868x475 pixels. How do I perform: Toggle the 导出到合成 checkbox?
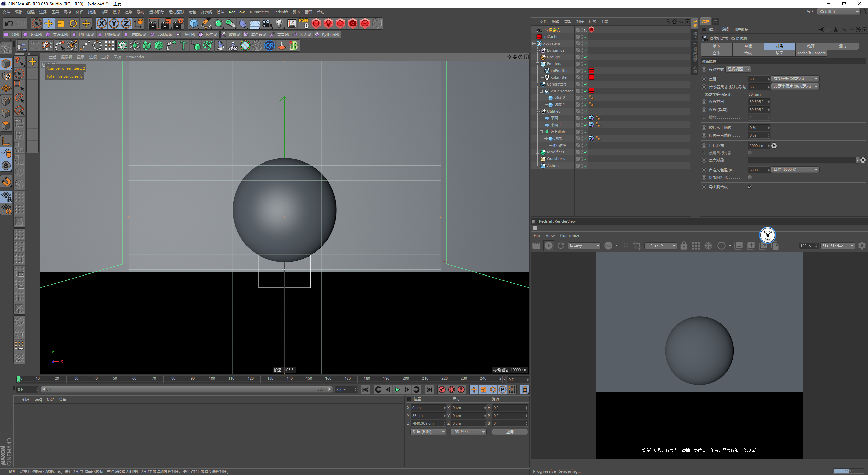[x=750, y=187]
